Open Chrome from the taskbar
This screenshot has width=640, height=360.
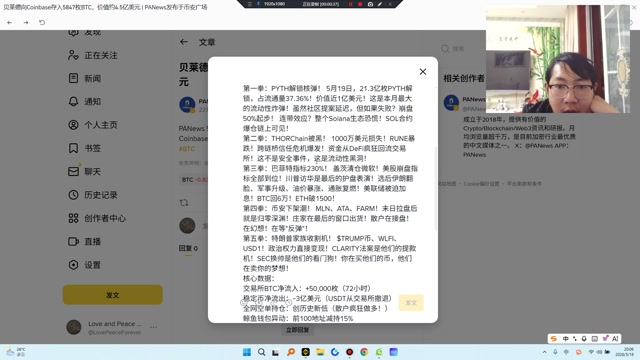364,352
